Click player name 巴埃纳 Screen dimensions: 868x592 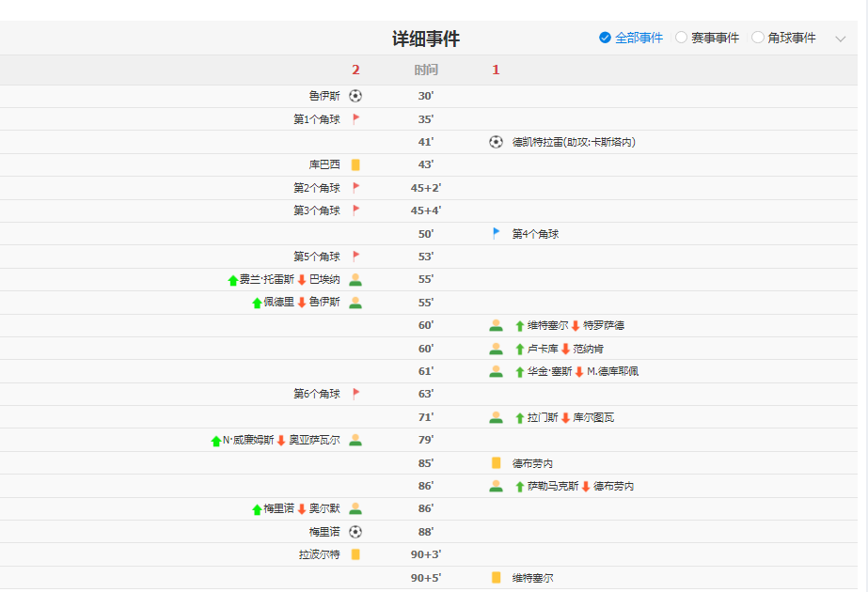tap(324, 279)
